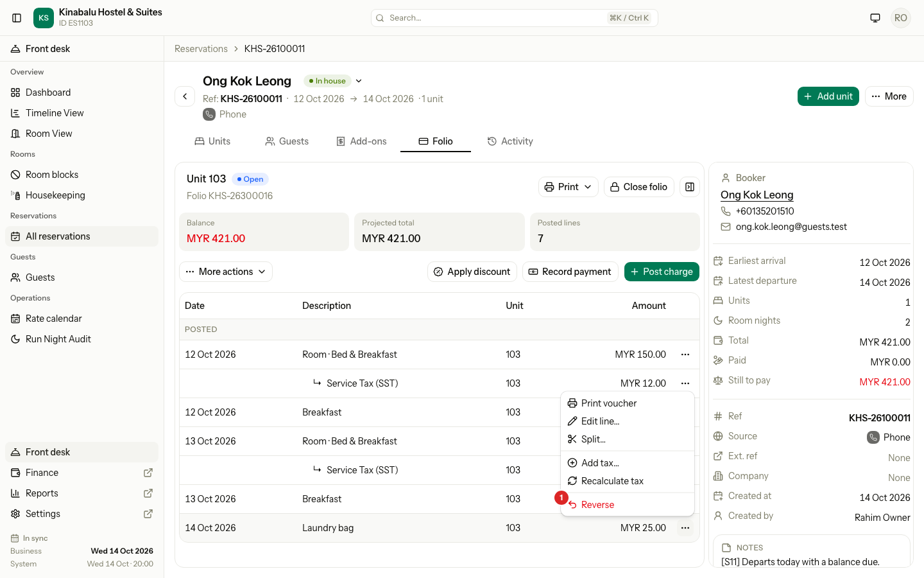Select Reverse from the context menu
This screenshot has width=924, height=578.
point(628,505)
